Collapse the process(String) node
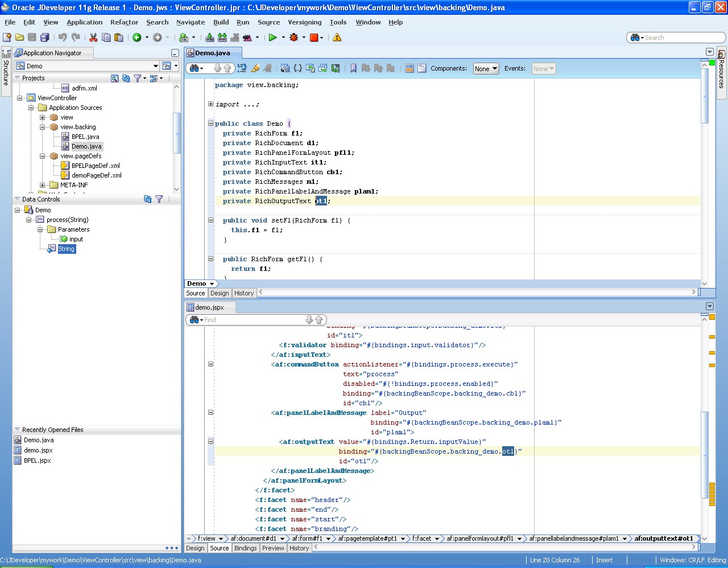 [x=28, y=220]
